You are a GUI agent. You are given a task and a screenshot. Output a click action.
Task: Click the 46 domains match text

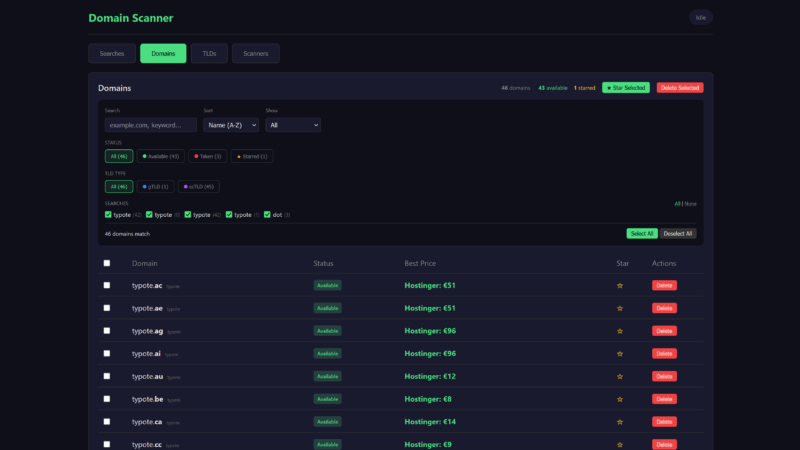127,234
